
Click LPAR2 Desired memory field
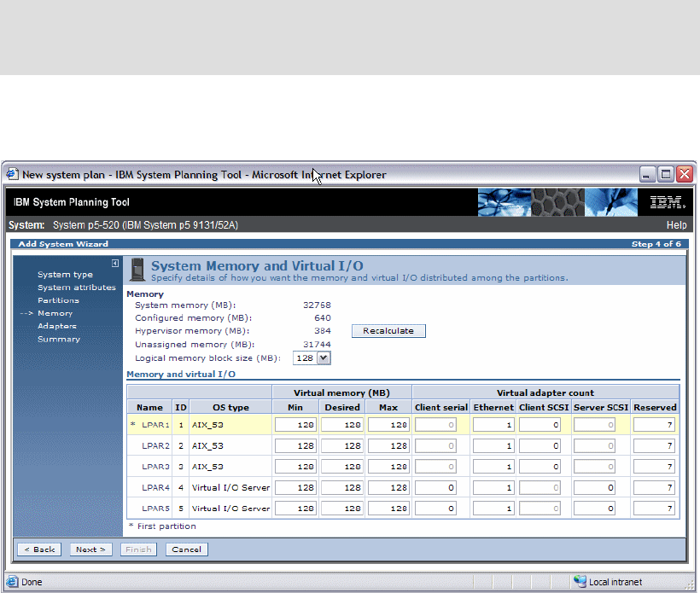342,445
